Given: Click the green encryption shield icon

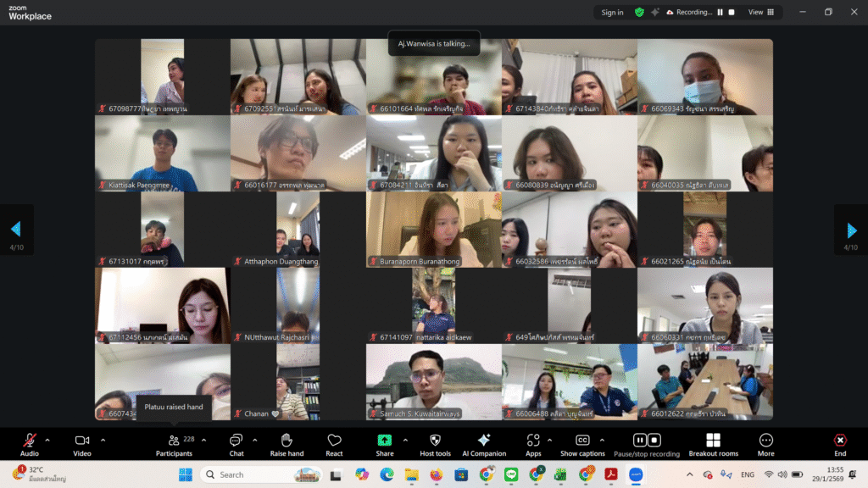Looking at the screenshot, I should pyautogui.click(x=639, y=13).
